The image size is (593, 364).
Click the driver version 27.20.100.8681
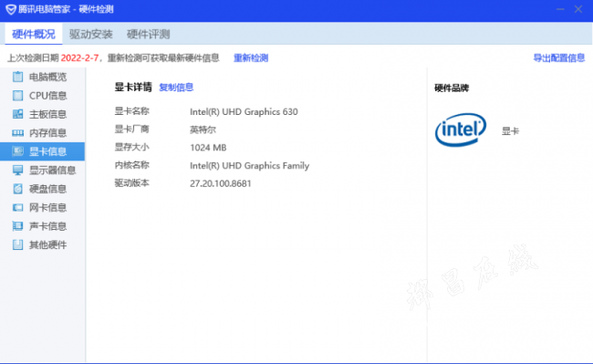click(x=221, y=183)
